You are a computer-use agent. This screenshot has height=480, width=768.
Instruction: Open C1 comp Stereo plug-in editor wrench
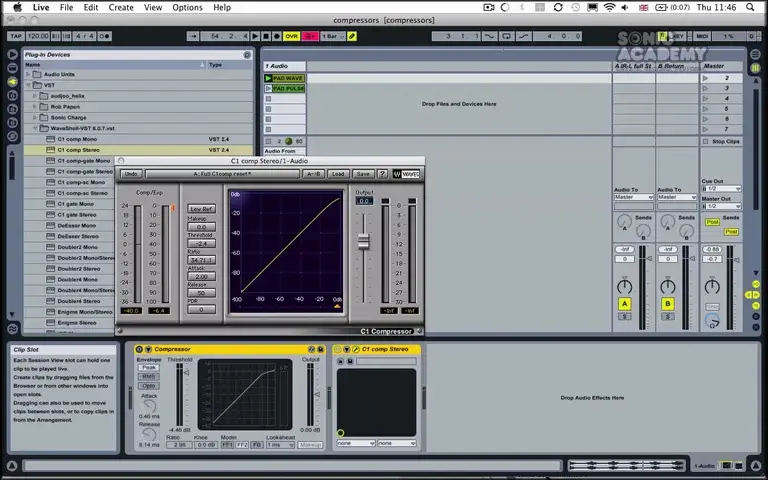pyautogui.click(x=356, y=349)
